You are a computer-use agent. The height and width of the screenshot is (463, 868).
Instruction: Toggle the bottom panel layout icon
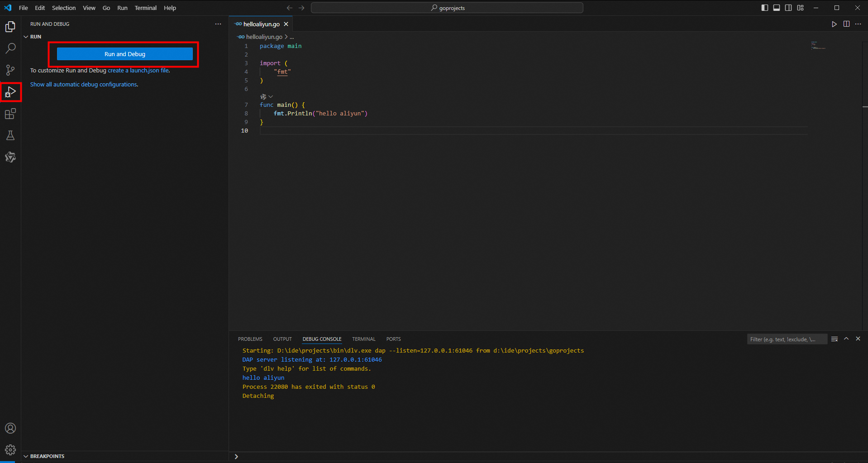click(x=777, y=8)
